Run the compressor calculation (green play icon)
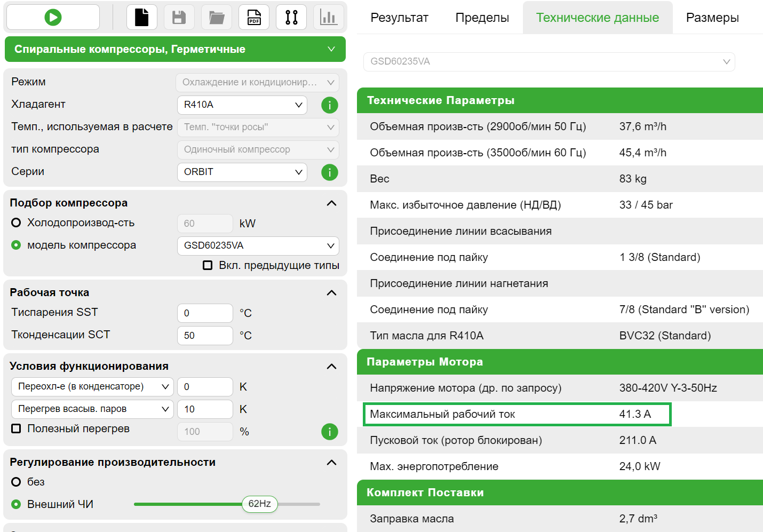Image resolution: width=763 pixels, height=532 pixels. pos(52,17)
